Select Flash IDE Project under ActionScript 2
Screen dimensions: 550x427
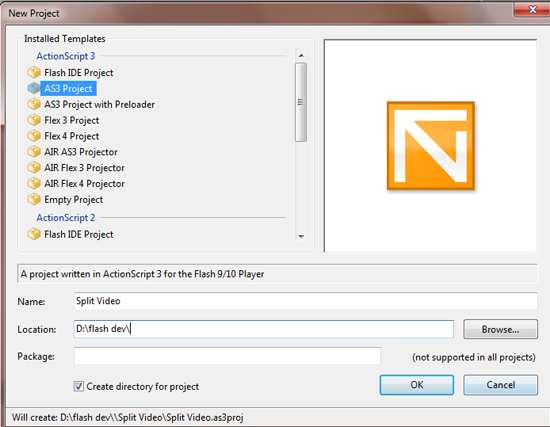point(79,234)
